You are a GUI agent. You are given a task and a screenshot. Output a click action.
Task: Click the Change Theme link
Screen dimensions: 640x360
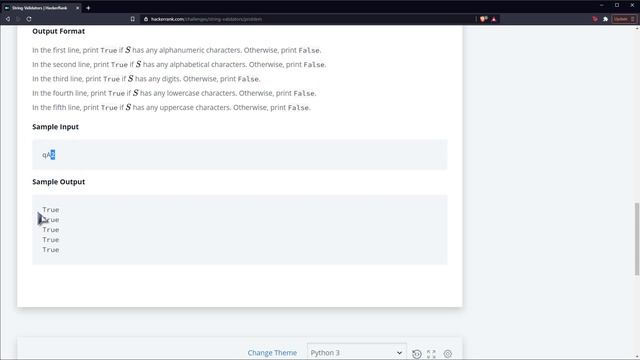coord(272,353)
